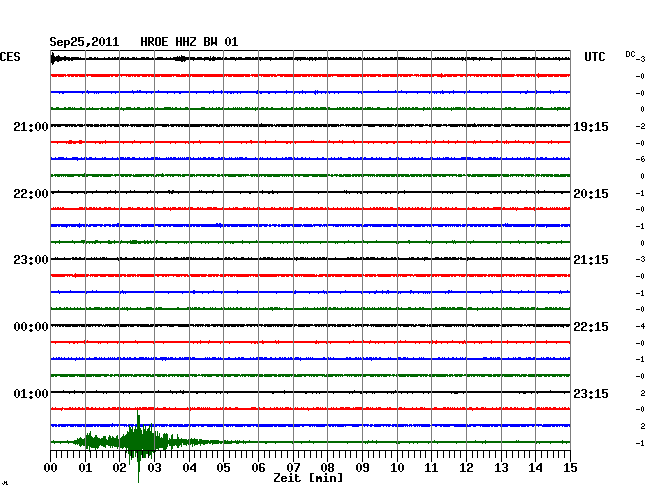The image size is (650, 494).
Task: Click the date label Sep25,2011
Action: (x=84, y=42)
